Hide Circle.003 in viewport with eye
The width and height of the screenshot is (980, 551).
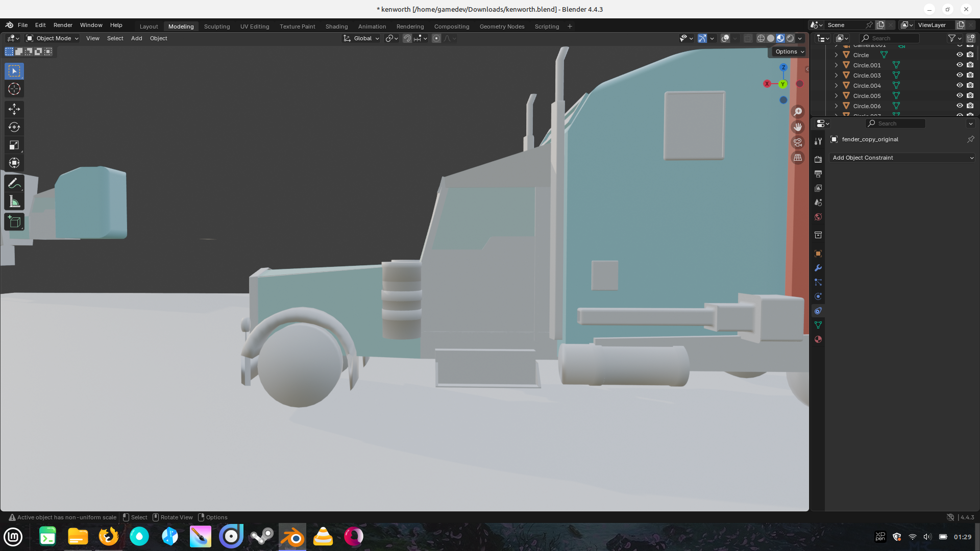click(960, 76)
